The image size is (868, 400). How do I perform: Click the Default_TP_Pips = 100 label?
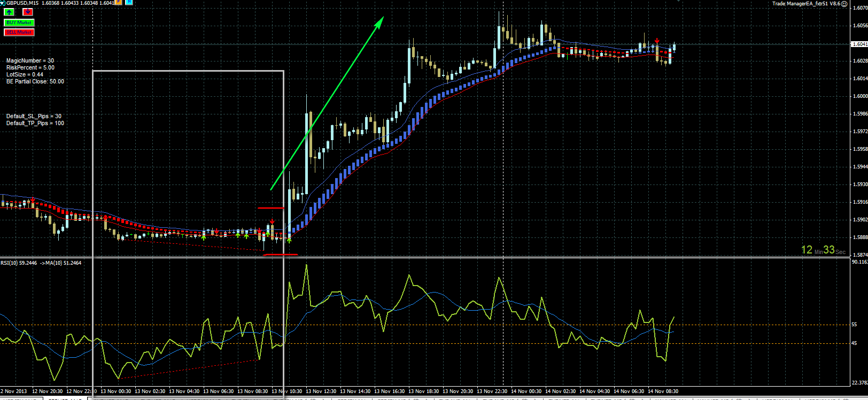pyautogui.click(x=35, y=124)
